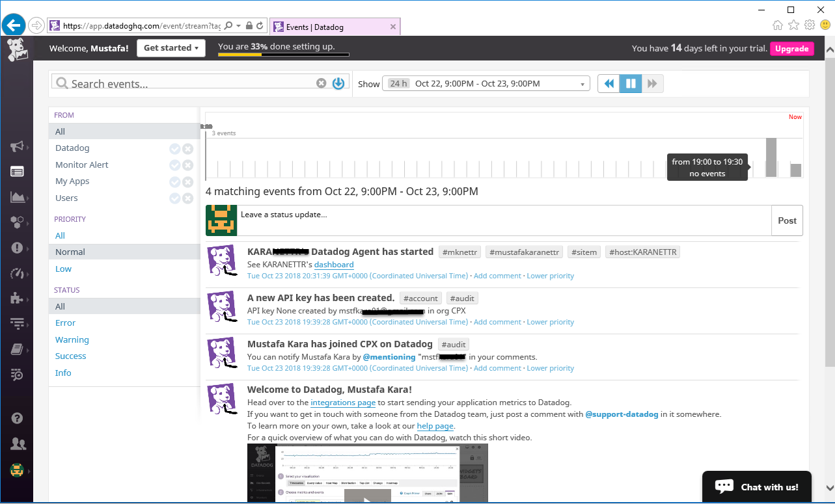
Task: Click the Upgrade button
Action: [791, 49]
